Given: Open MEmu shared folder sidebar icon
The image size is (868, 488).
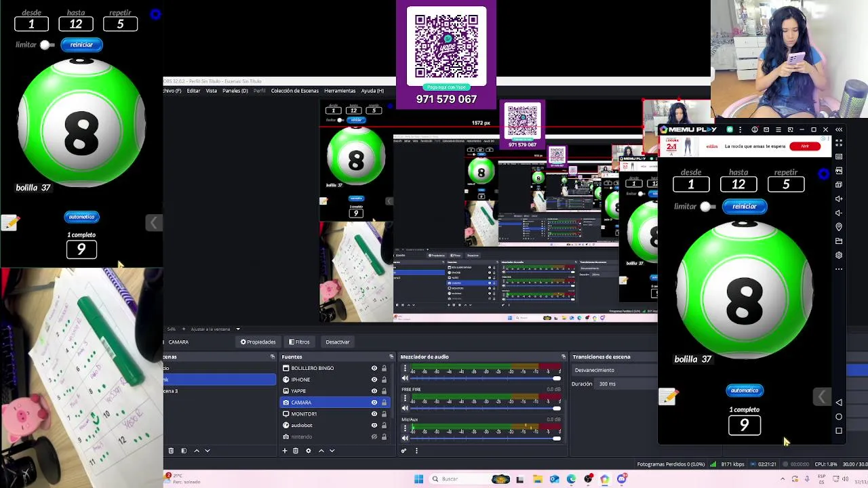Looking at the screenshot, I should coord(839,241).
